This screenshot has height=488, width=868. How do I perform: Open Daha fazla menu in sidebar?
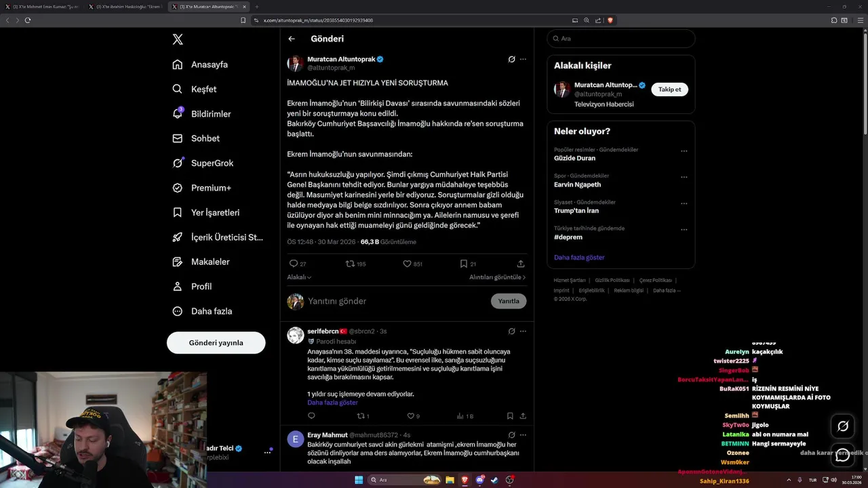(x=202, y=311)
